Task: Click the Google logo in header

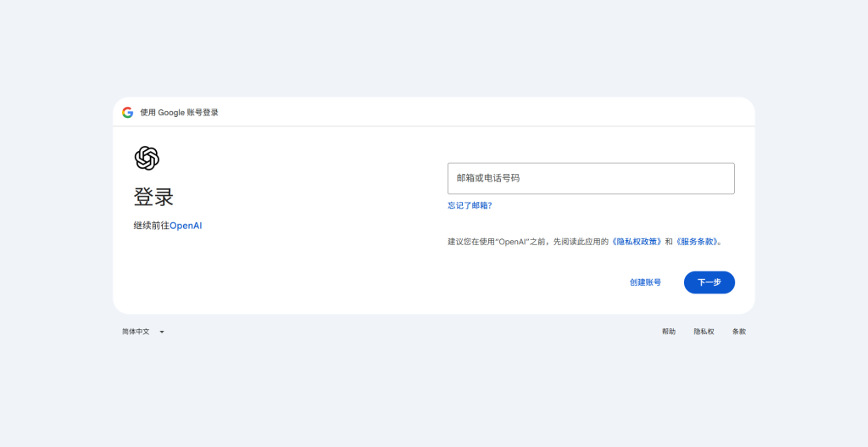Action: pyautogui.click(x=127, y=113)
